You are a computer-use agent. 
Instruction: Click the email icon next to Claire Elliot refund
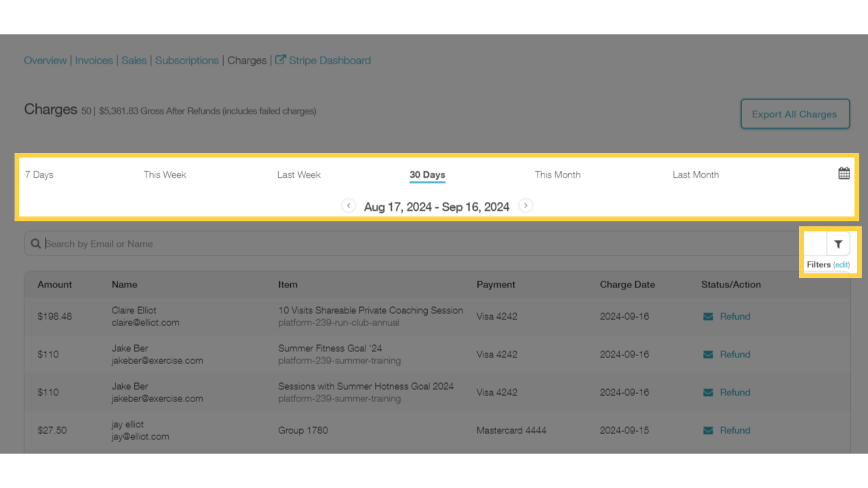click(708, 316)
